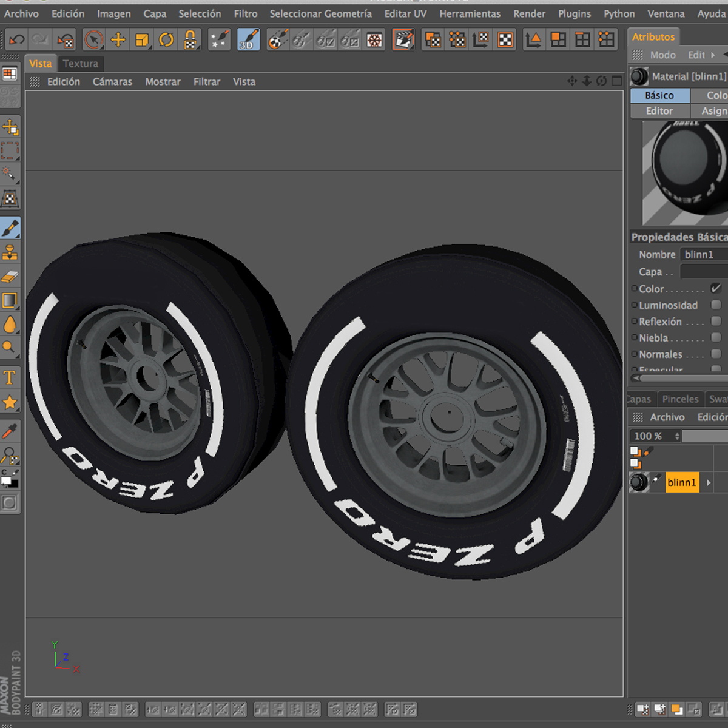728x728 pixels.
Task: Click the clapperboard render view icon
Action: [x=403, y=40]
